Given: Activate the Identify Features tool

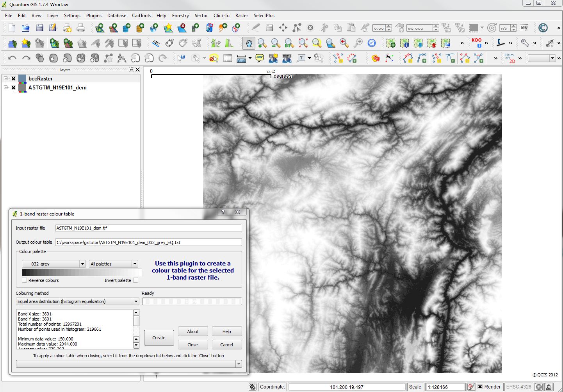Looking at the screenshot, I should pos(181,58).
